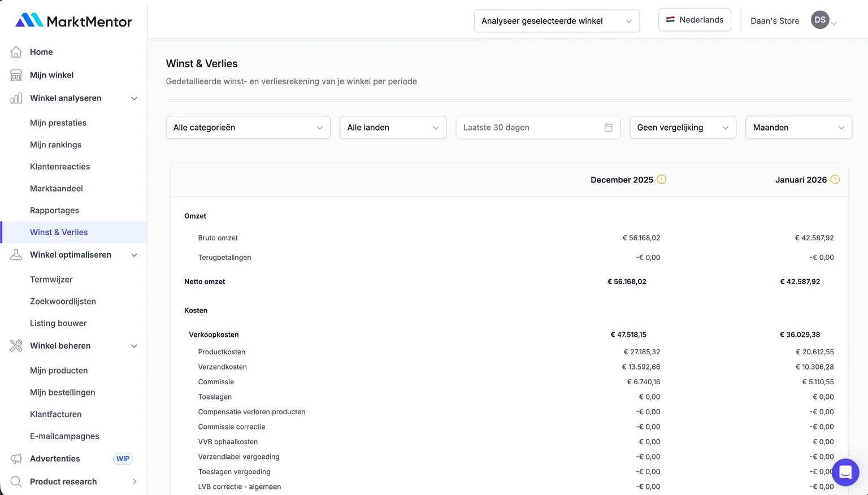Click the December 2025 column header
Image resolution: width=868 pixels, height=495 pixels.
click(622, 180)
